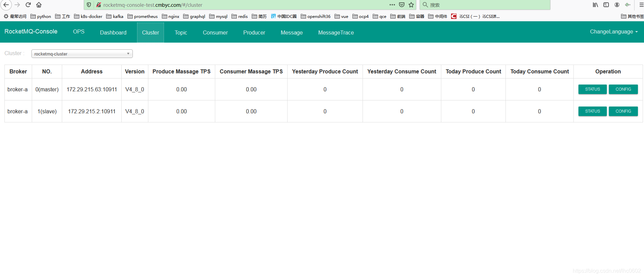The image size is (644, 277).
Task: Open the Consumer tab
Action: pyautogui.click(x=215, y=32)
